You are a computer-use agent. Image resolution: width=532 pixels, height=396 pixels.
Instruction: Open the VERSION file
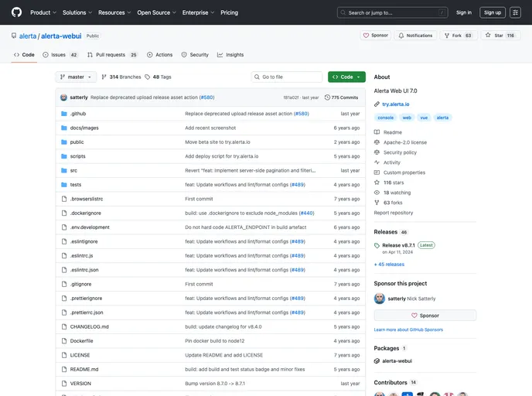pos(80,384)
